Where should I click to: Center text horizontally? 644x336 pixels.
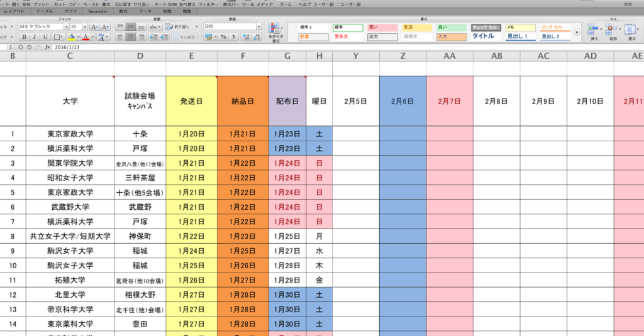tap(131, 37)
